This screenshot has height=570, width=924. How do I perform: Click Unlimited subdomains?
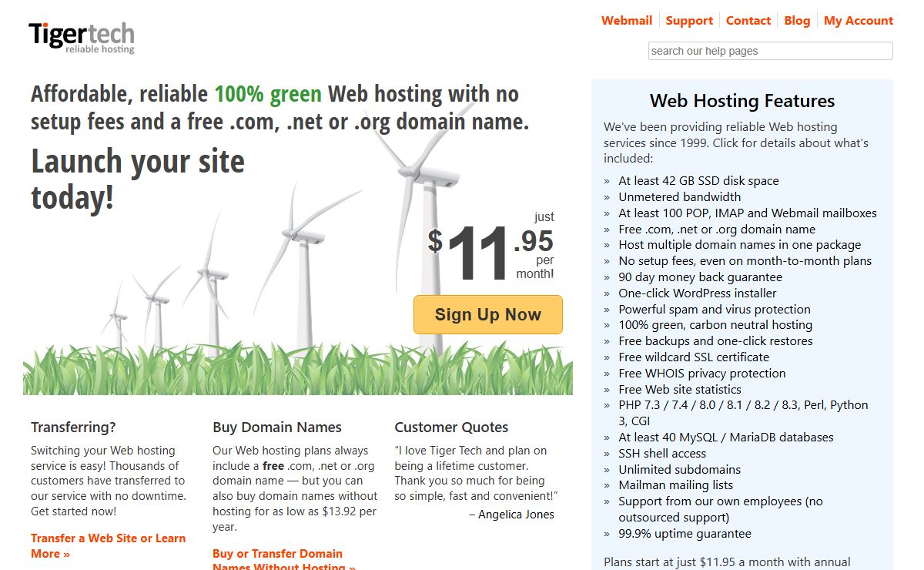[680, 470]
